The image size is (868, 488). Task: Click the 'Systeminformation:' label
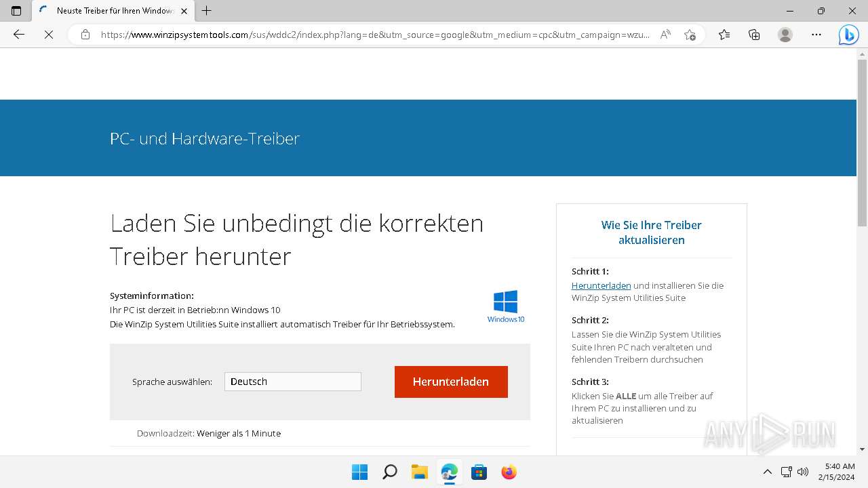tap(152, 296)
